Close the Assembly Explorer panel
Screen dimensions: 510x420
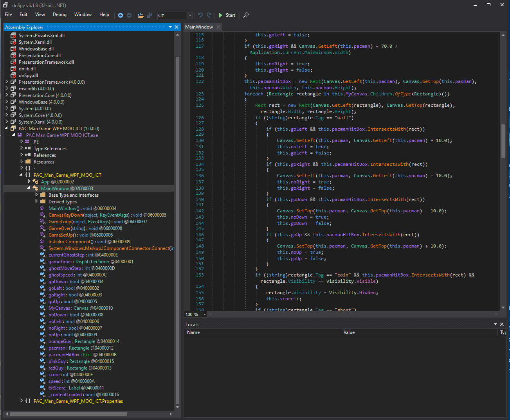tap(177, 27)
